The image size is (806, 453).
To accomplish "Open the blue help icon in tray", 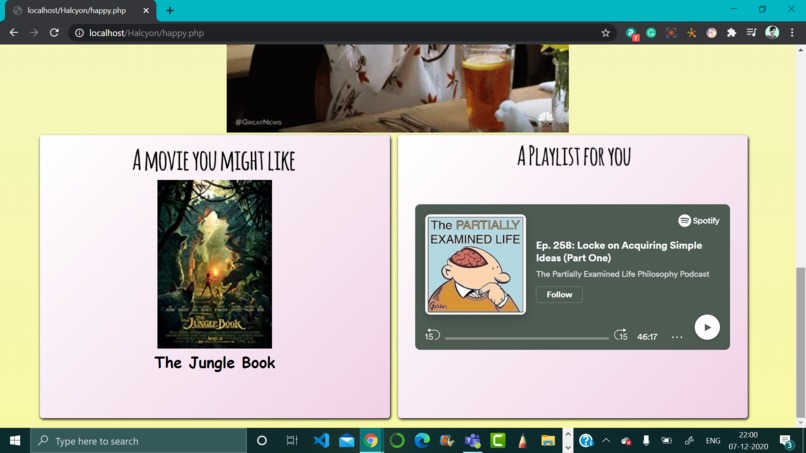I will point(586,441).
